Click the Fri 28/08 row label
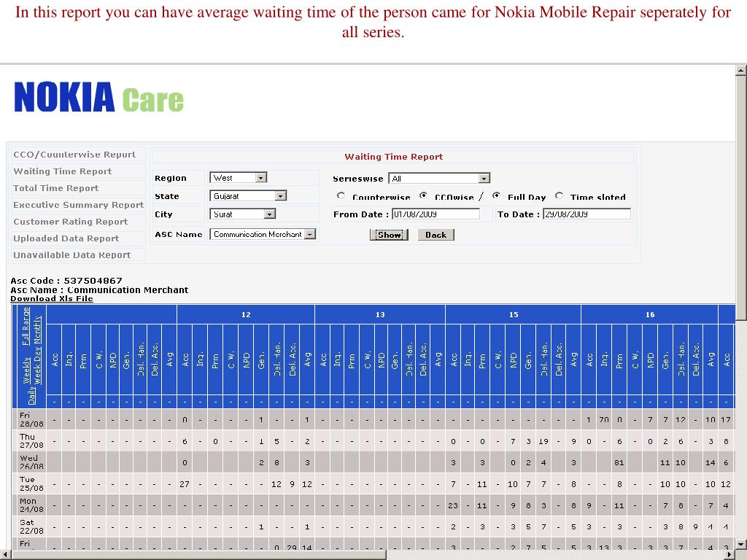Image resolution: width=747 pixels, height=560 pixels. pyautogui.click(x=31, y=419)
